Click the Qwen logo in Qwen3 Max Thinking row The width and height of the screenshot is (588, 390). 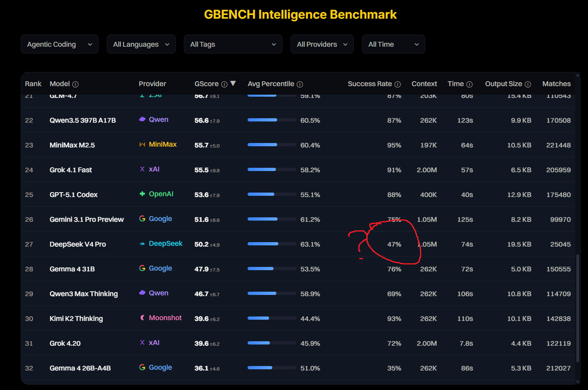[x=142, y=293]
